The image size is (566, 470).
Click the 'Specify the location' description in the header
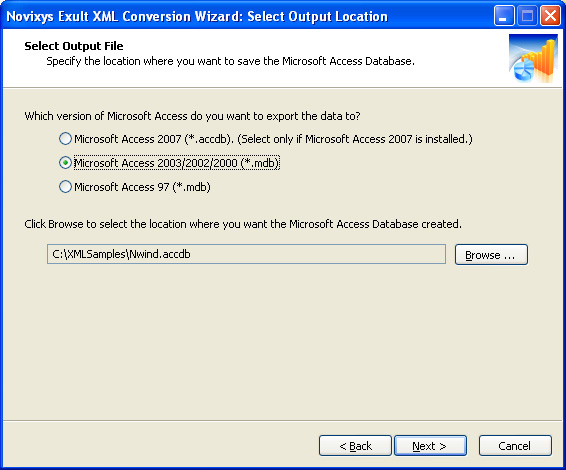(231, 61)
